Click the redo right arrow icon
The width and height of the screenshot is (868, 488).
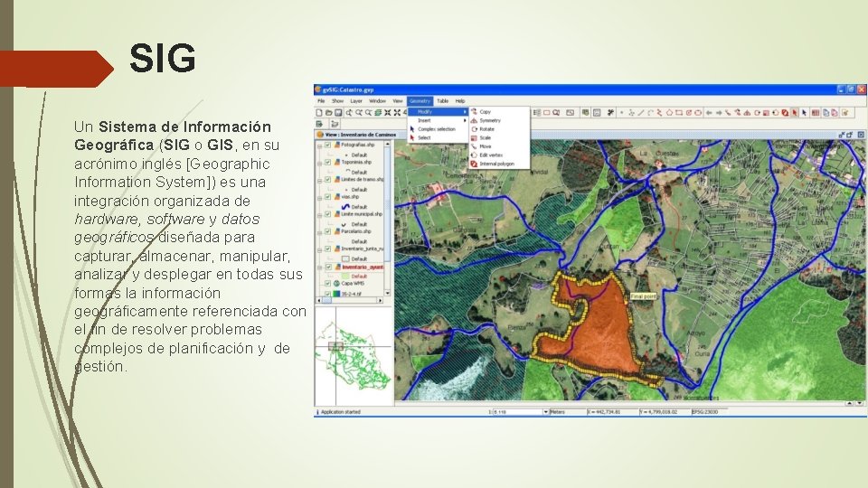click(x=719, y=112)
